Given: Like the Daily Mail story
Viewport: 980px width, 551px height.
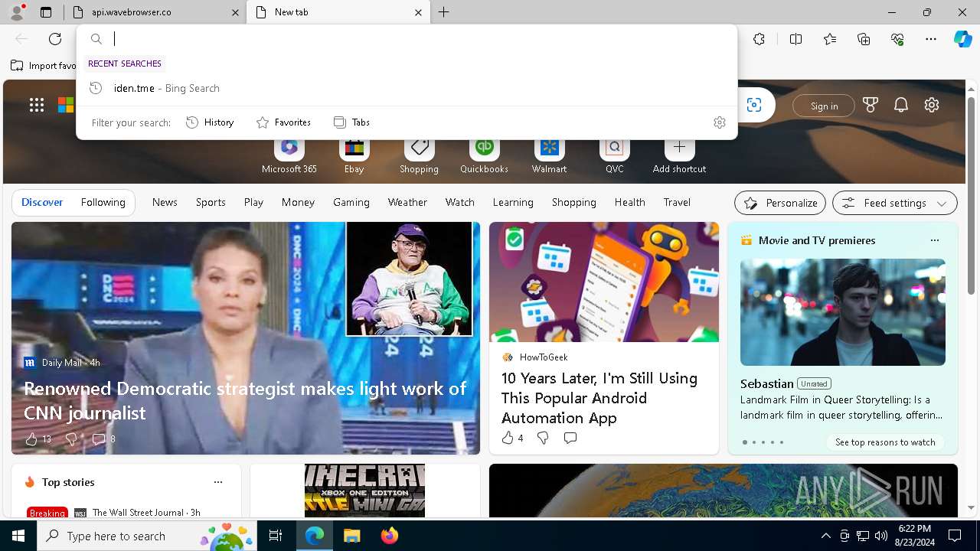Looking at the screenshot, I should pos(38,439).
